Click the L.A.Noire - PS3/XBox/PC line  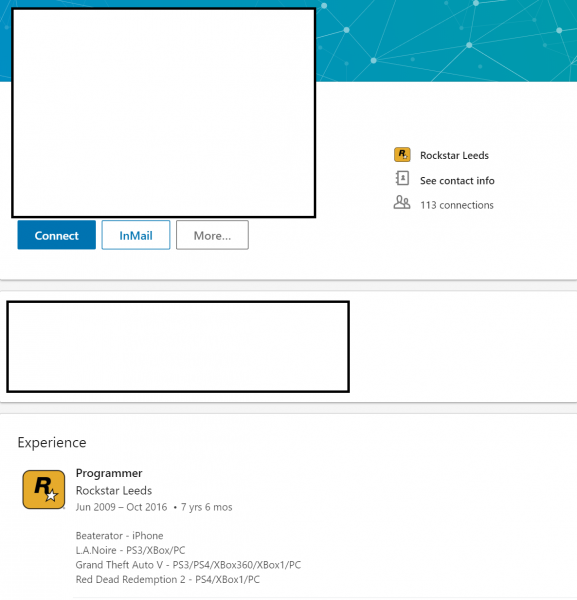[130, 550]
